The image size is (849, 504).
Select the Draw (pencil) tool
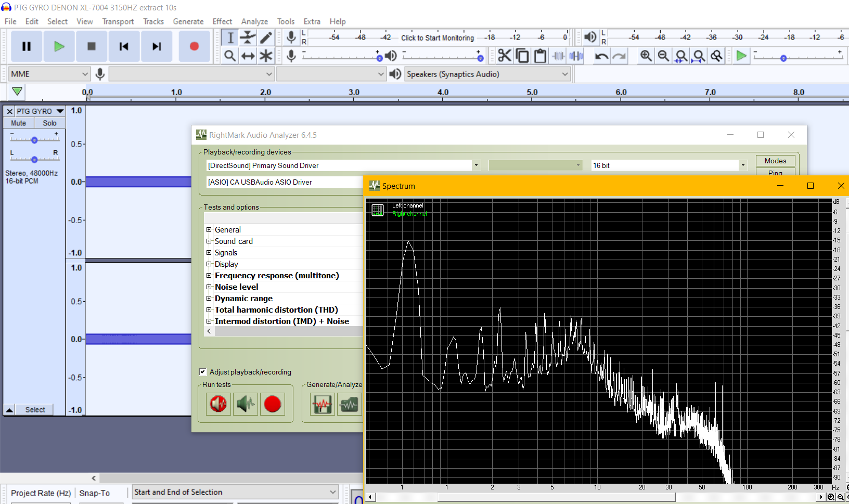coord(266,37)
